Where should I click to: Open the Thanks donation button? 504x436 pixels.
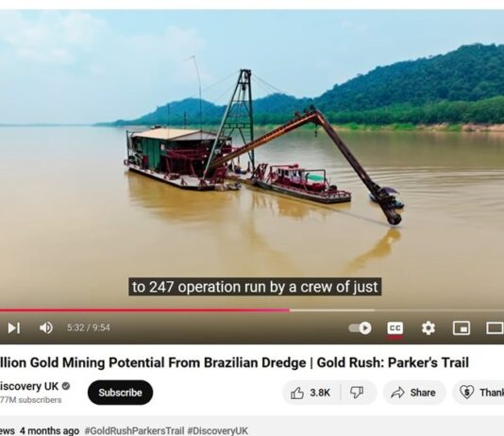click(479, 393)
